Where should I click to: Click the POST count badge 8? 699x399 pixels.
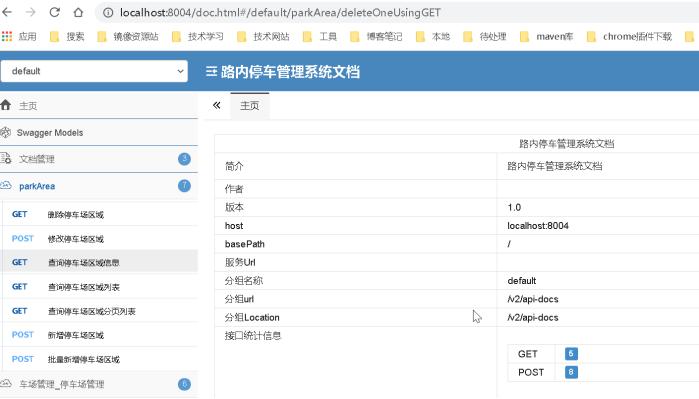pyautogui.click(x=571, y=372)
